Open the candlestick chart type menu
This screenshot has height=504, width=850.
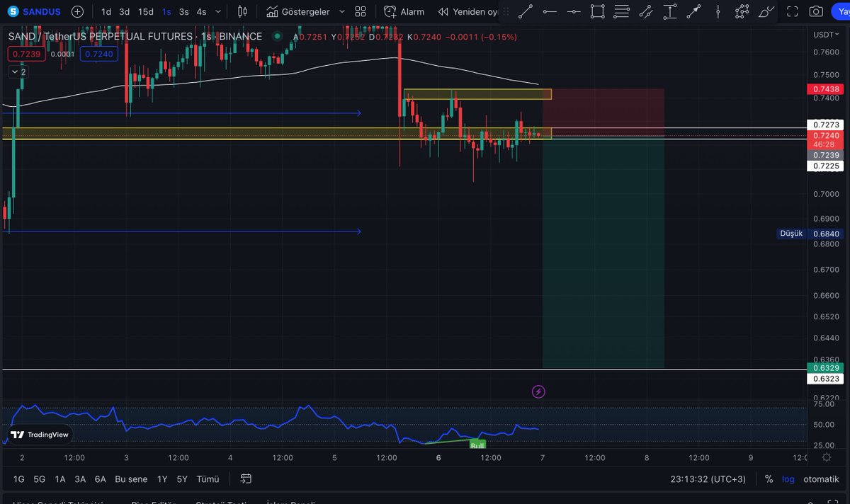(243, 12)
